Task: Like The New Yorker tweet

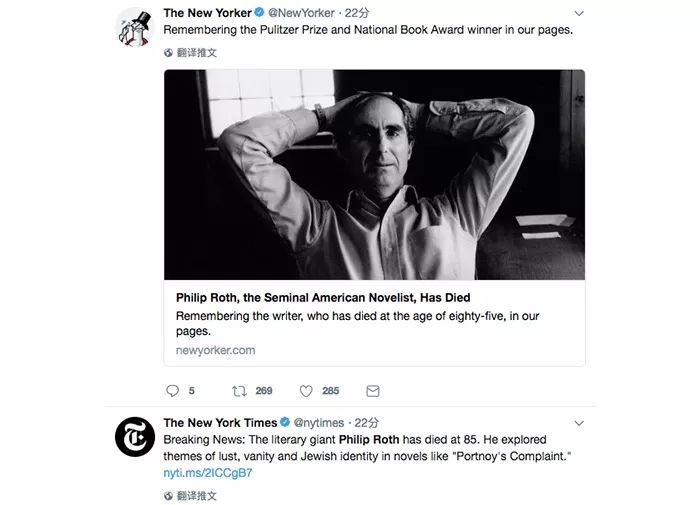Action: (x=306, y=391)
